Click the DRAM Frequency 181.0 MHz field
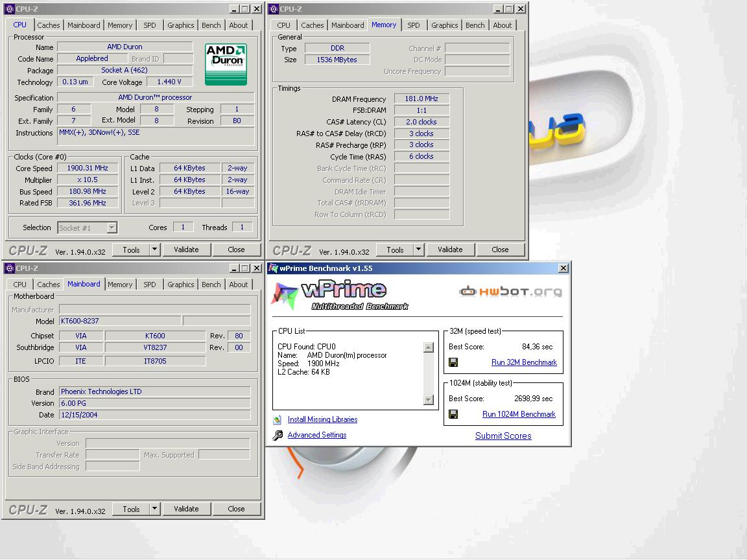Image resolution: width=747 pixels, height=560 pixels. 421,99
